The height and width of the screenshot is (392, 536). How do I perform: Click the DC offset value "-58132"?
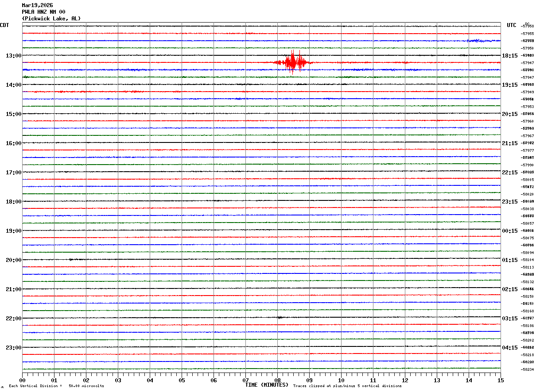point(528,282)
